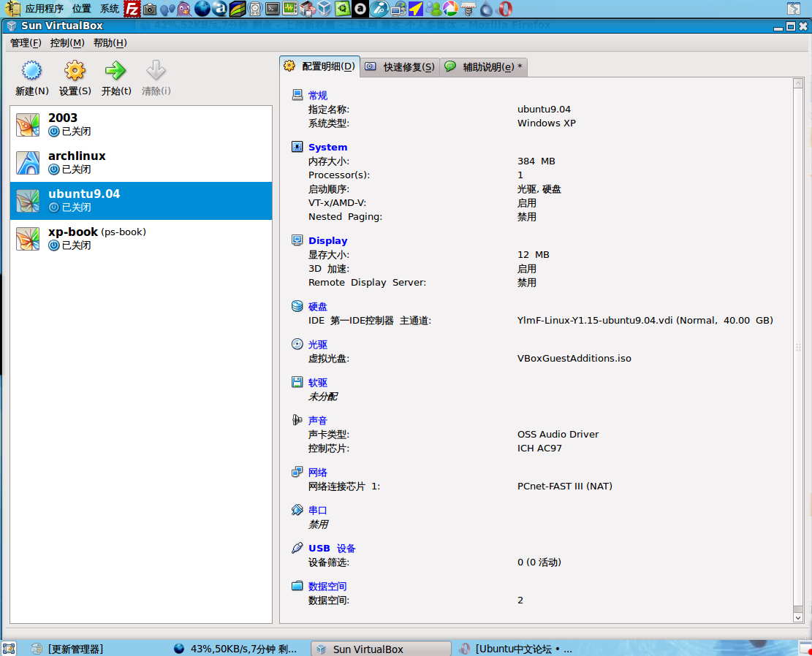Viewport: 812px width, 656px height.
Task: Open the 位置 places menu
Action: tap(82, 8)
